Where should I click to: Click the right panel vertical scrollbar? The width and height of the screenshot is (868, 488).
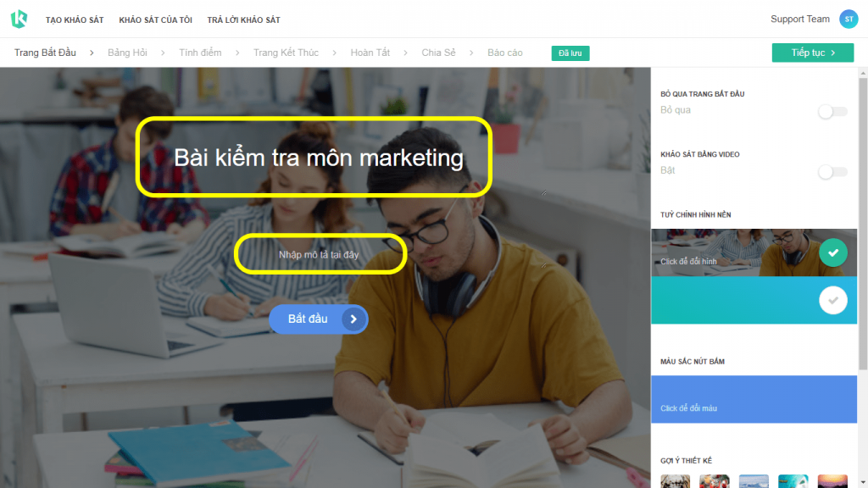pos(862,223)
